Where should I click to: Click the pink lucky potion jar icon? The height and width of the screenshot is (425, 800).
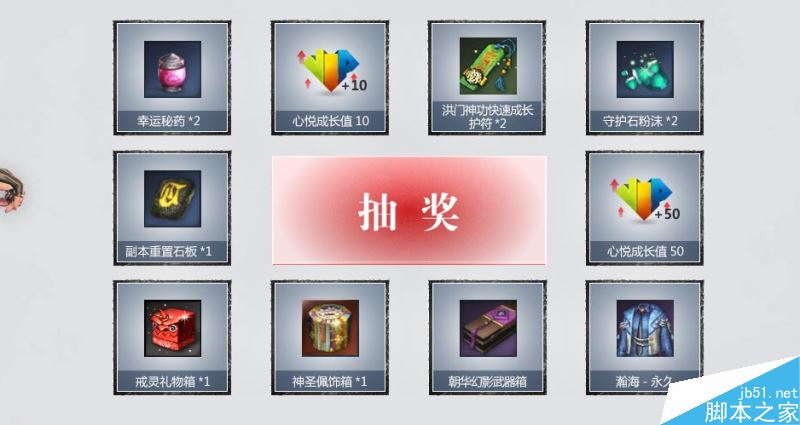click(x=172, y=69)
